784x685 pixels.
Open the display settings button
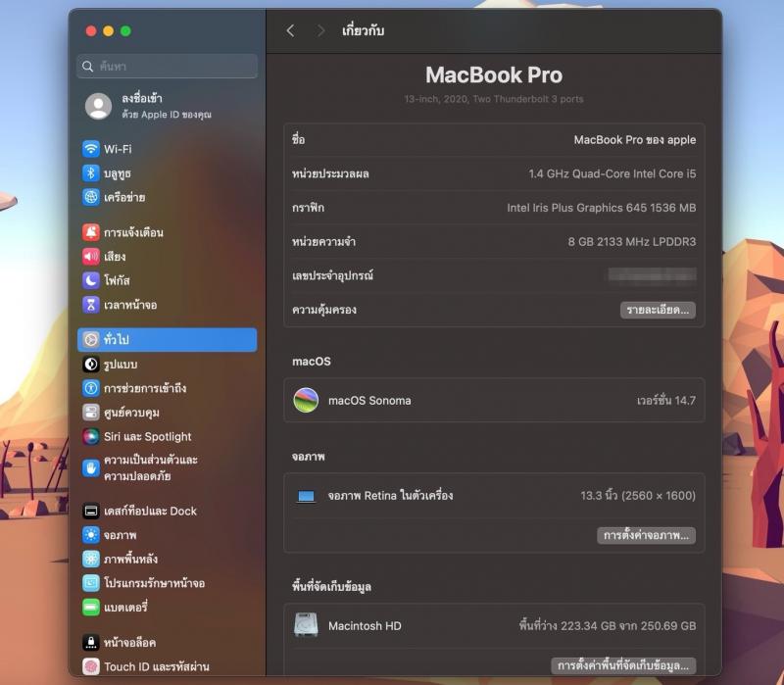[x=646, y=535]
